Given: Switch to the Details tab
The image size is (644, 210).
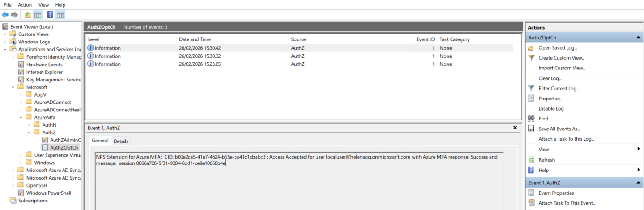Looking at the screenshot, I should 121,141.
